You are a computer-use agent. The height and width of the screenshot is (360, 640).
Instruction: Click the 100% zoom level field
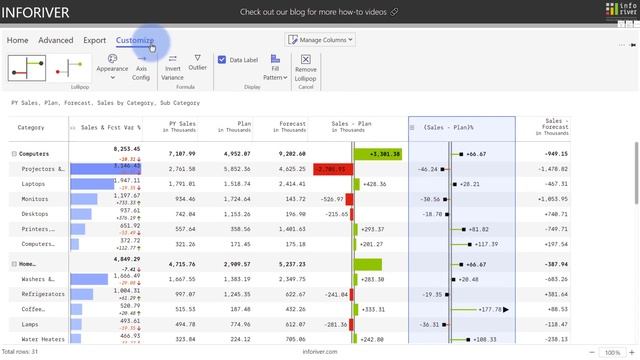pos(612,352)
